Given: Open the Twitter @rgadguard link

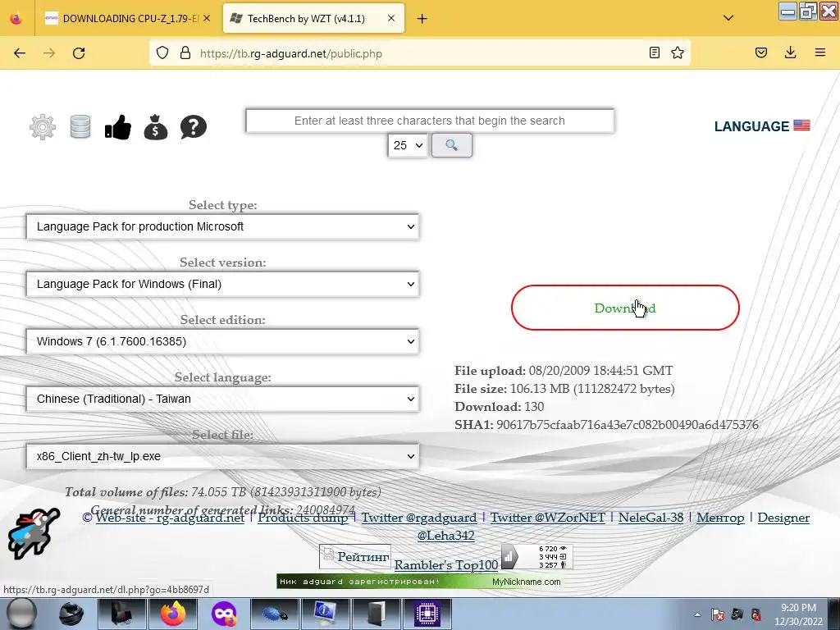Looking at the screenshot, I should [x=419, y=518].
